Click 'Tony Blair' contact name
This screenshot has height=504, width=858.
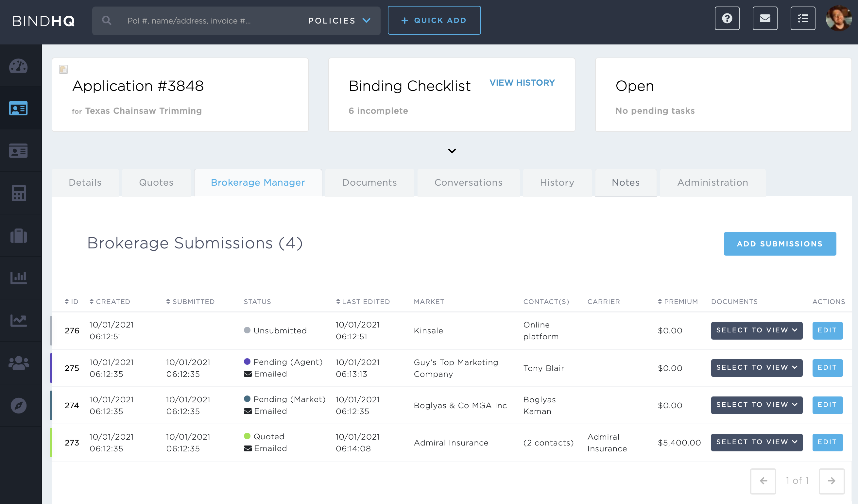544,368
